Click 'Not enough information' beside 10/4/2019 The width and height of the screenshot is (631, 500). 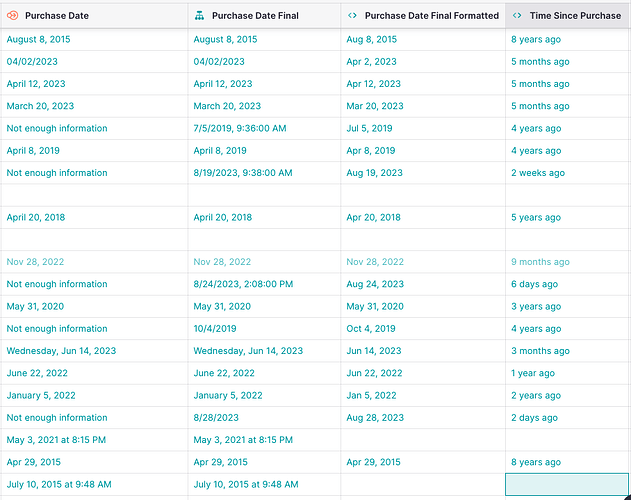click(x=94, y=329)
